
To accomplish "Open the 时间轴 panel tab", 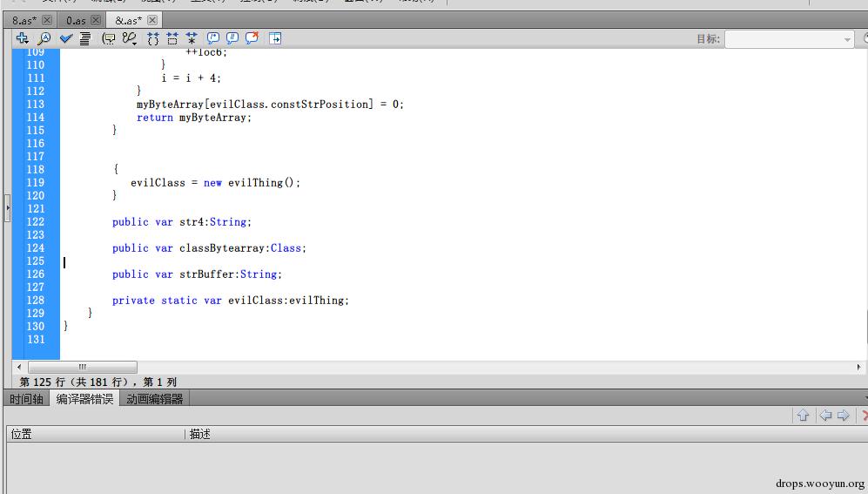I will pos(26,399).
